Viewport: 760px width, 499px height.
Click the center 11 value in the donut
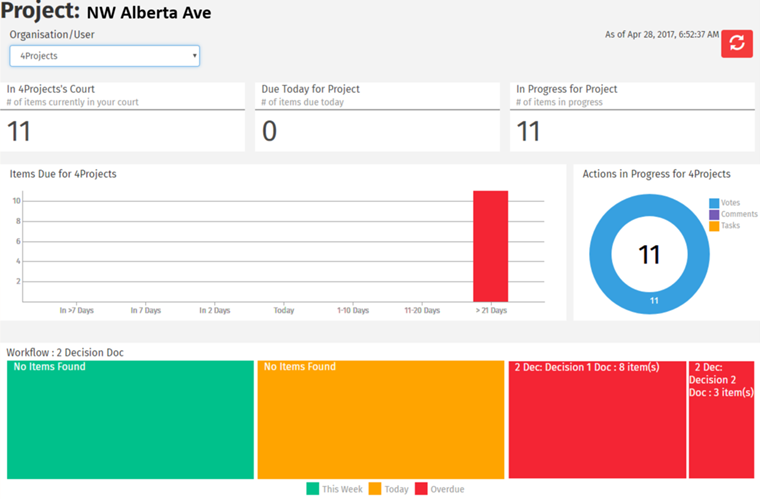649,255
